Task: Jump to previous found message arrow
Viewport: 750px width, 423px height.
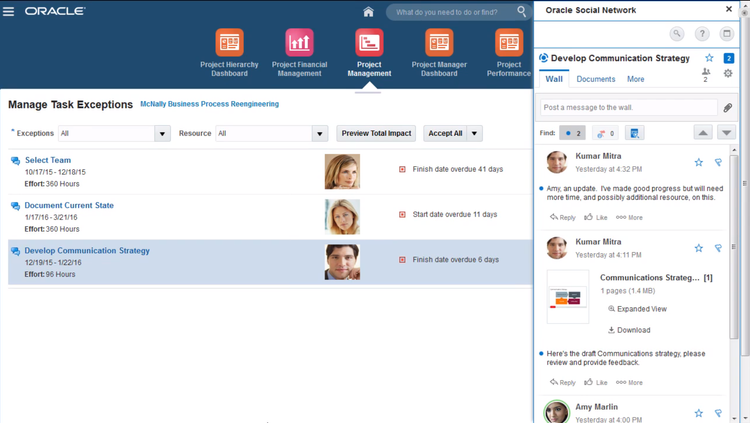Action: 703,133
